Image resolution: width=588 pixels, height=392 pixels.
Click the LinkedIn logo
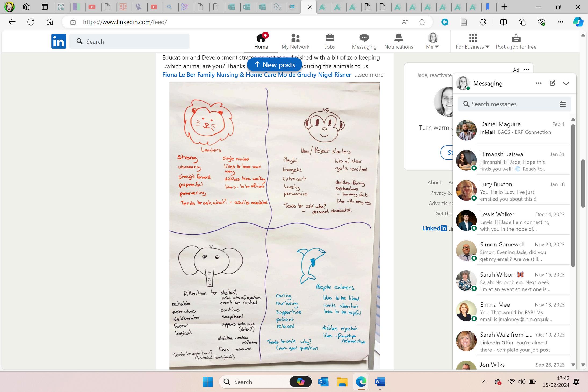point(59,41)
